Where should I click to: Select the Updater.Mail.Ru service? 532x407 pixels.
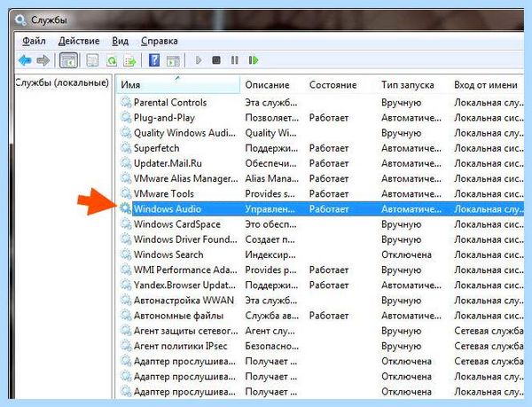168,163
